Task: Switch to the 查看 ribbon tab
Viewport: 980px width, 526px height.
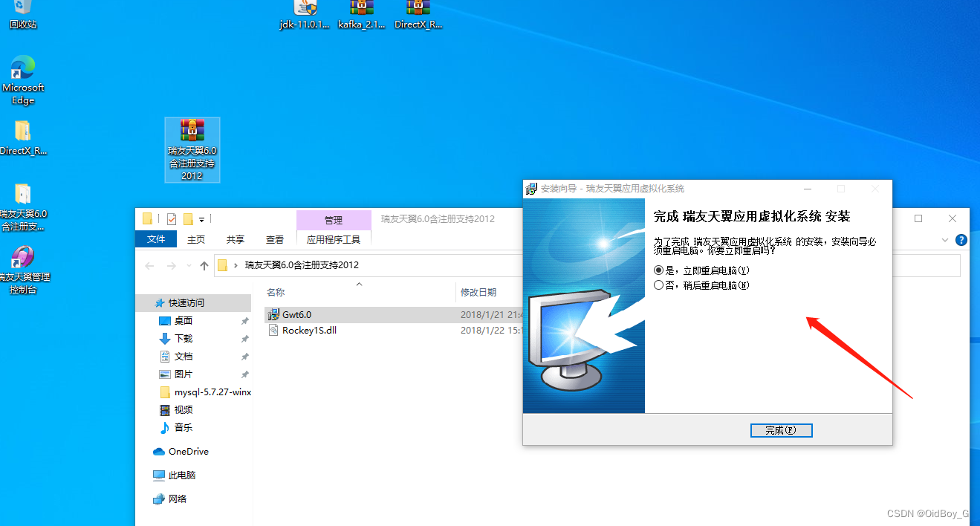Action: (x=275, y=239)
